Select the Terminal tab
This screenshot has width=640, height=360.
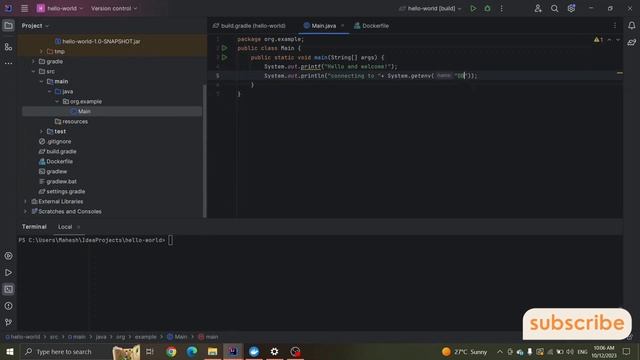click(34, 227)
